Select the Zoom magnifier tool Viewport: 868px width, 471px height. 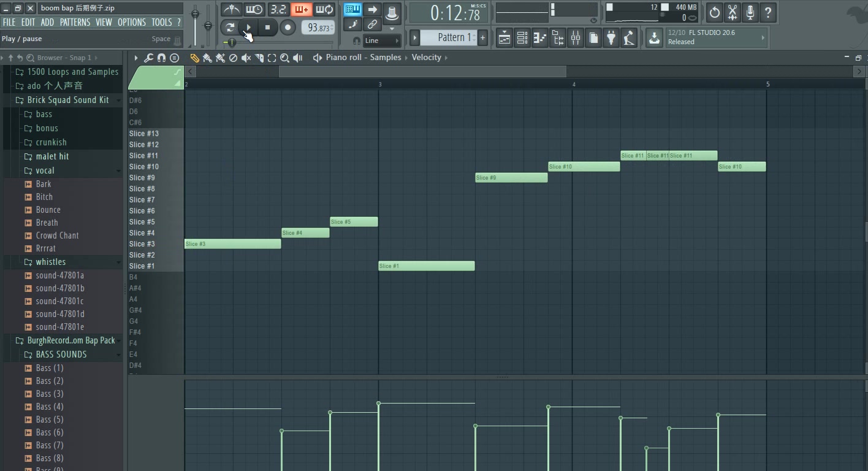coord(284,58)
